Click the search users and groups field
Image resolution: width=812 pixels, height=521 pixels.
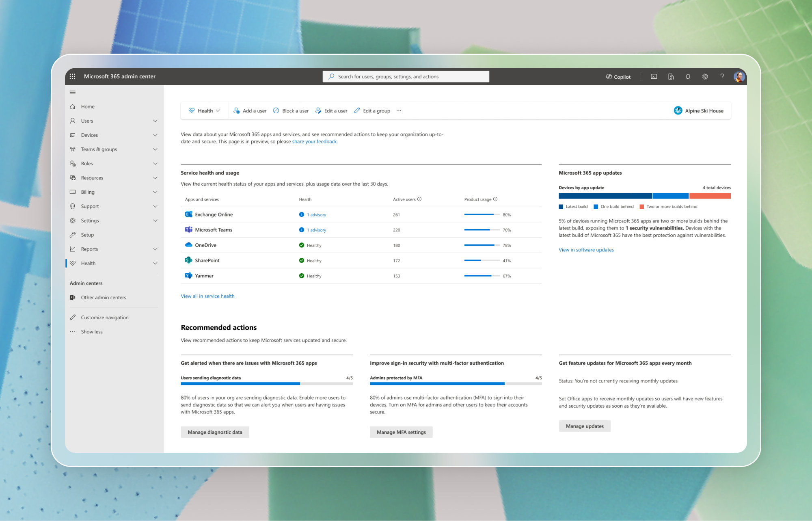406,76
